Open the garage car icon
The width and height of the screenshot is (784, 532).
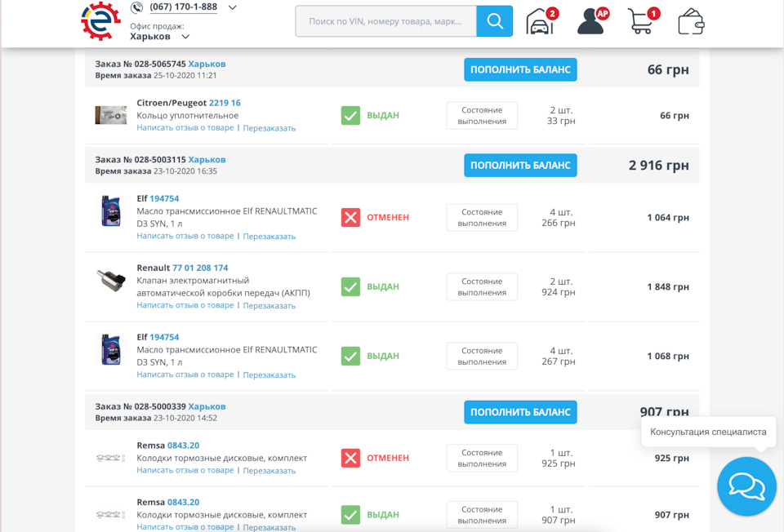(x=541, y=21)
